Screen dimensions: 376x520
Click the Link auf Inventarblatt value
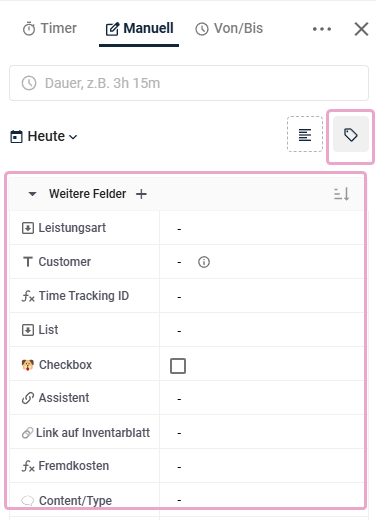262,432
